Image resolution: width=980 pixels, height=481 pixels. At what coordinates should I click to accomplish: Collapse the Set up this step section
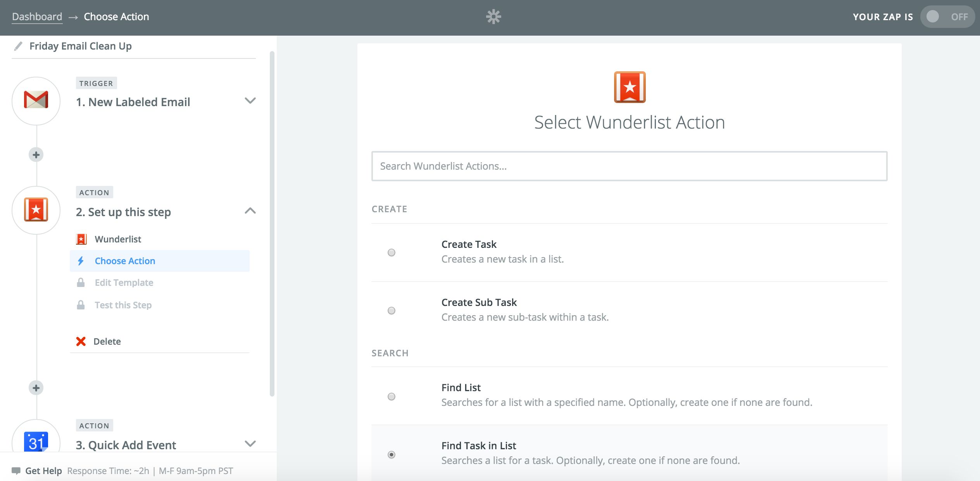click(x=250, y=211)
